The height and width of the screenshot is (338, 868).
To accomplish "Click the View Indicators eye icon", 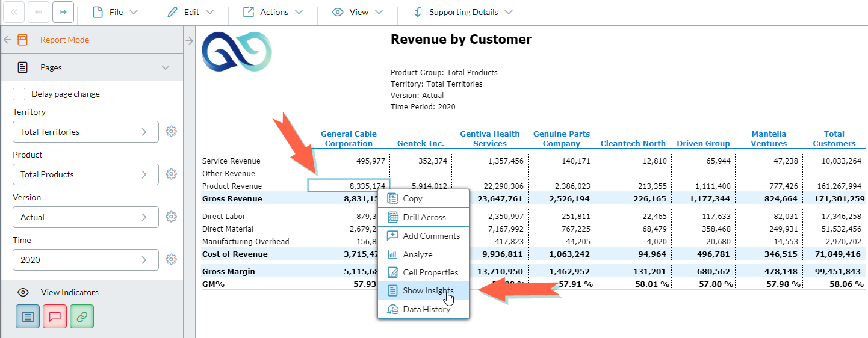I will pyautogui.click(x=23, y=292).
